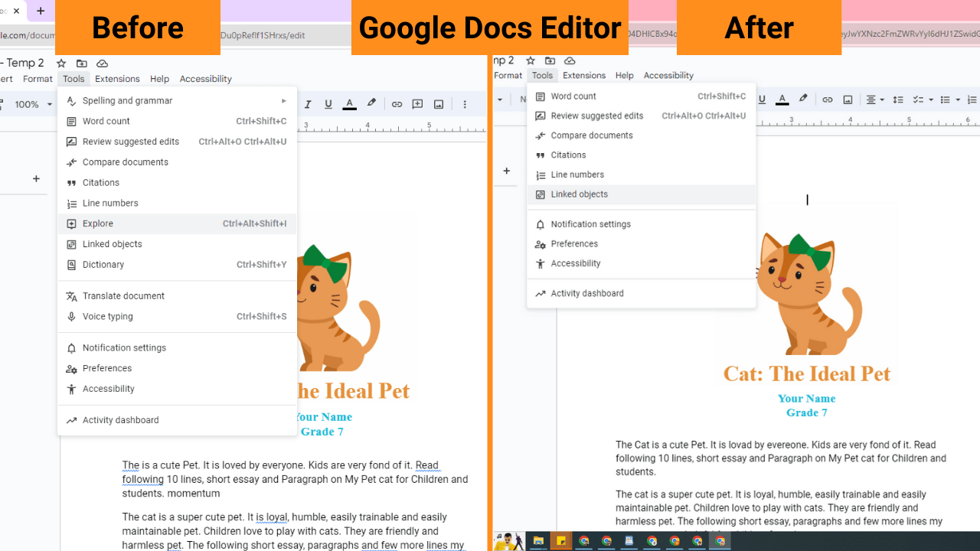The width and height of the screenshot is (980, 551).
Task: Add a comment via the toolbar icon
Action: tap(417, 103)
